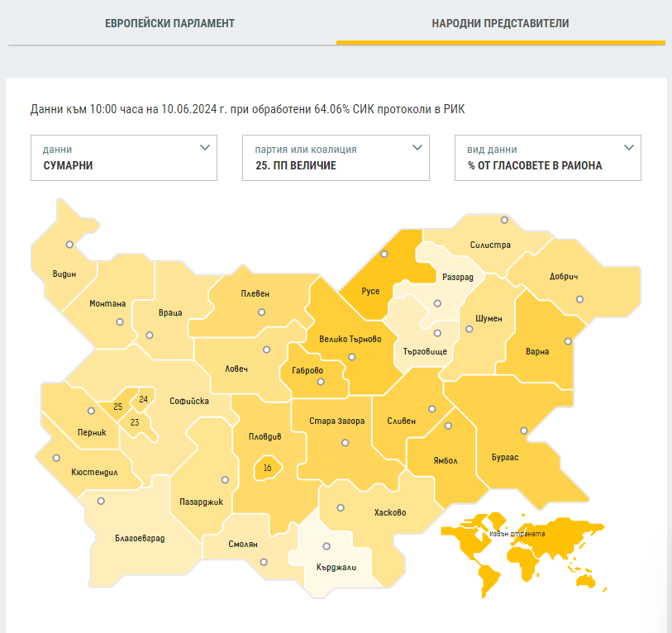672x633 pixels.
Task: Click the Стара Загора region label
Action: pyautogui.click(x=336, y=421)
